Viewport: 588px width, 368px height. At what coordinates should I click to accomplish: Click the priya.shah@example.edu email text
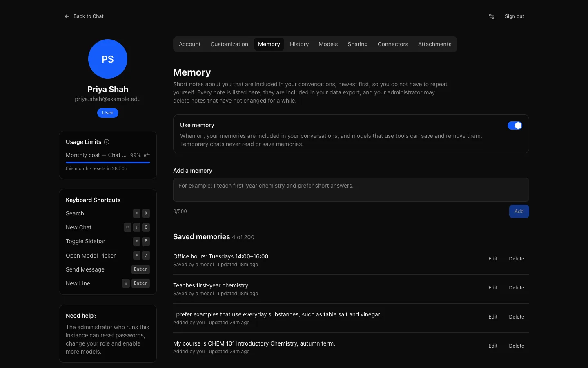click(x=108, y=99)
